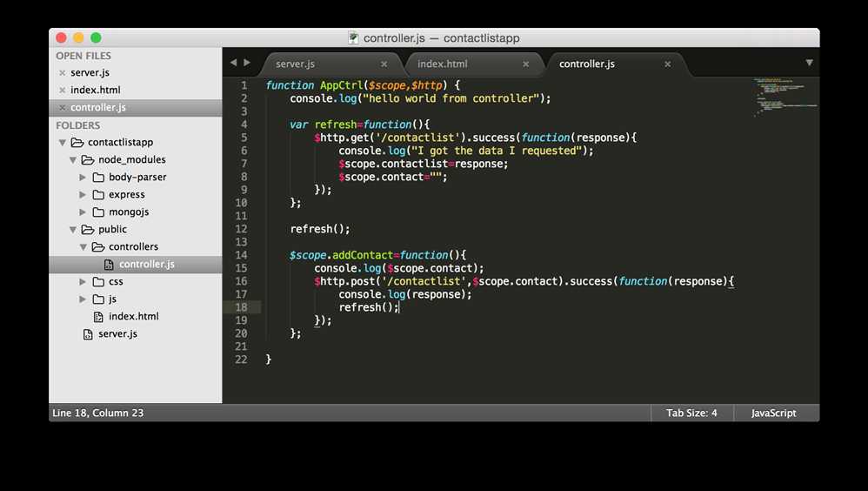Click the node_modules folder icon

click(88, 159)
